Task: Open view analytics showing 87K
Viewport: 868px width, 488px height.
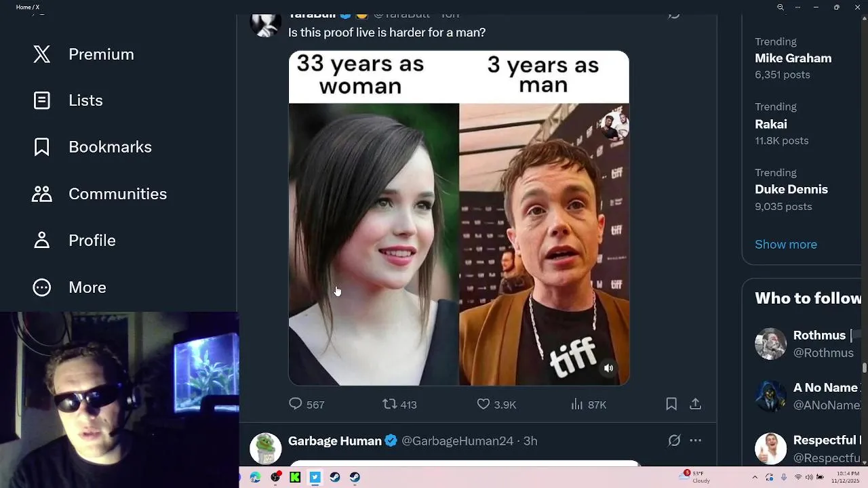Action: [577, 404]
